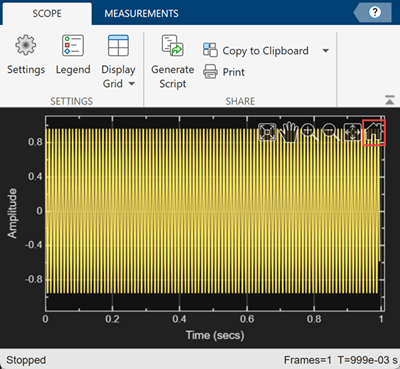Open the Copy to Clipboard dropdown arrow
400x369 pixels.
[x=326, y=51]
